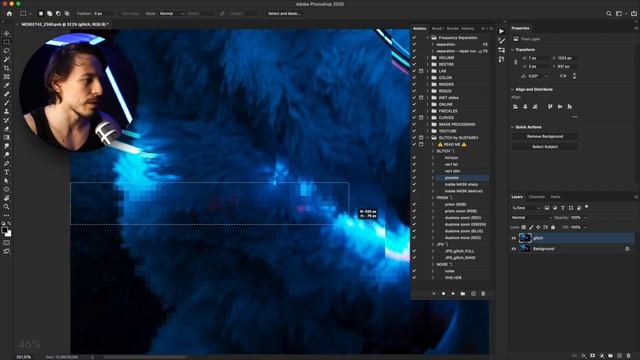Select the Zoom tool
The height and width of the screenshot is (360, 640).
(x=7, y=207)
